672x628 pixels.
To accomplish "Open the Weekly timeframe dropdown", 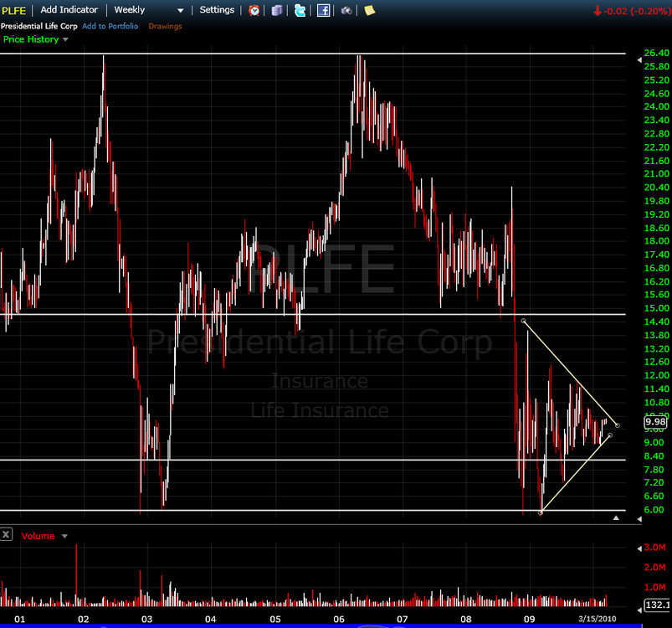I will (149, 10).
